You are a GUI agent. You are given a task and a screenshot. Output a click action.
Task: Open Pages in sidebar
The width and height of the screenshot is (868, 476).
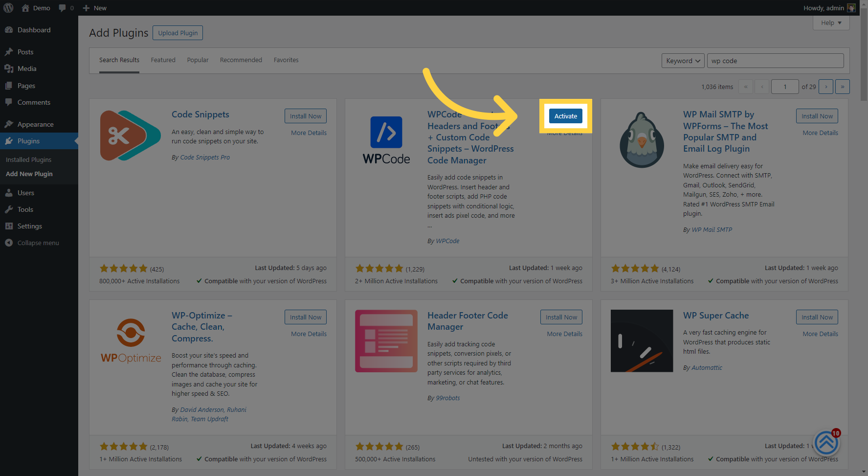click(39, 86)
